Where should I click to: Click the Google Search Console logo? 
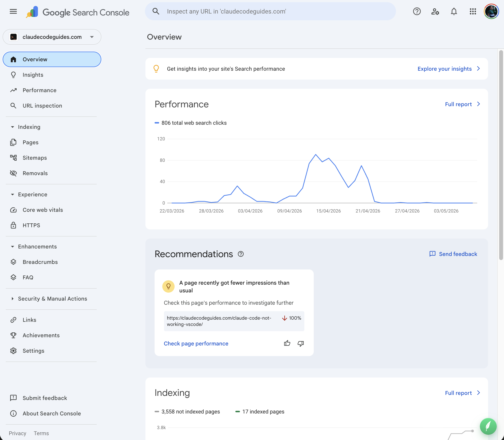click(78, 12)
